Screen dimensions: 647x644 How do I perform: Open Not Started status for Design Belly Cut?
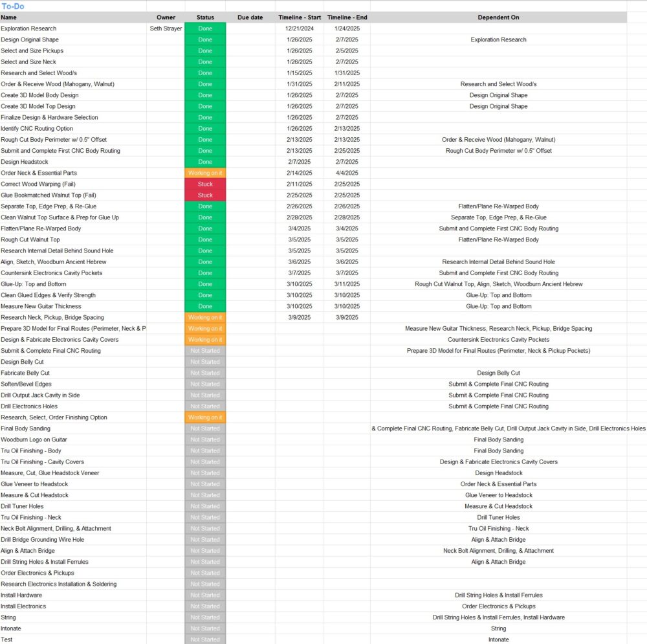[205, 362]
